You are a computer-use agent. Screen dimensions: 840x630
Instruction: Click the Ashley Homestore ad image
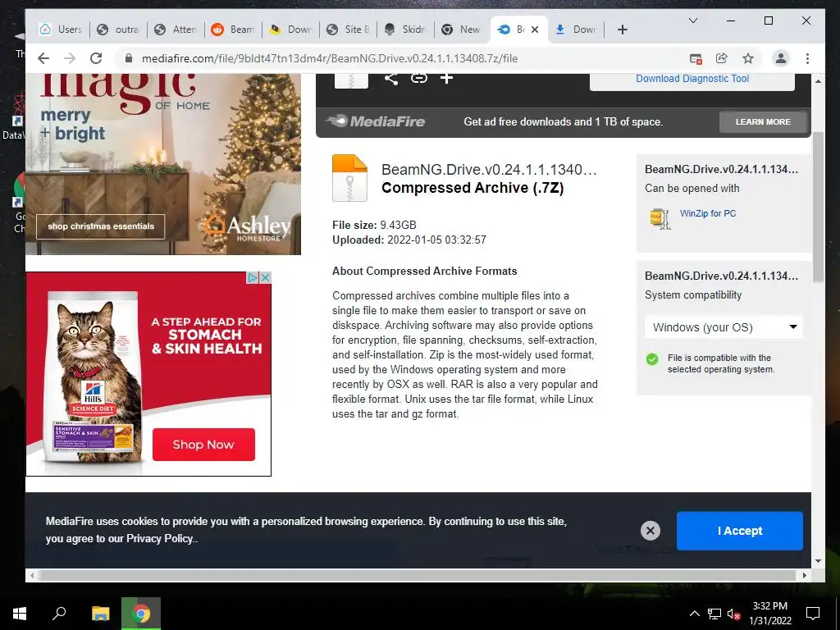pos(163,164)
